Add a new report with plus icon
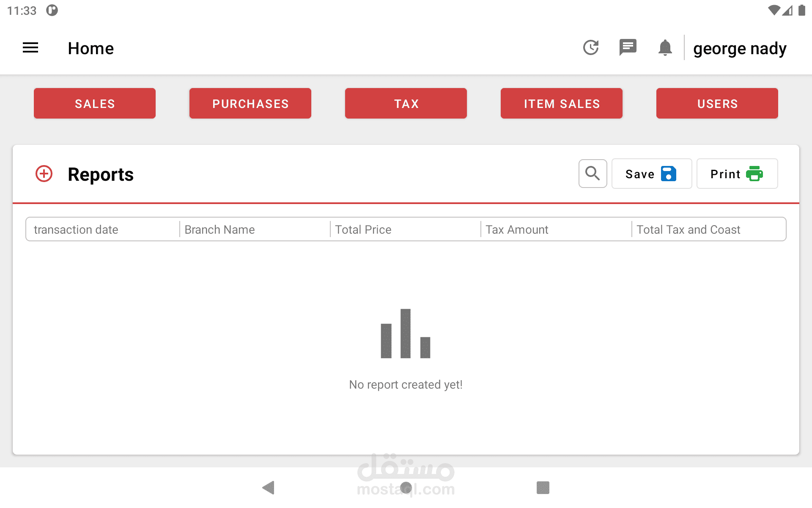 click(x=44, y=174)
